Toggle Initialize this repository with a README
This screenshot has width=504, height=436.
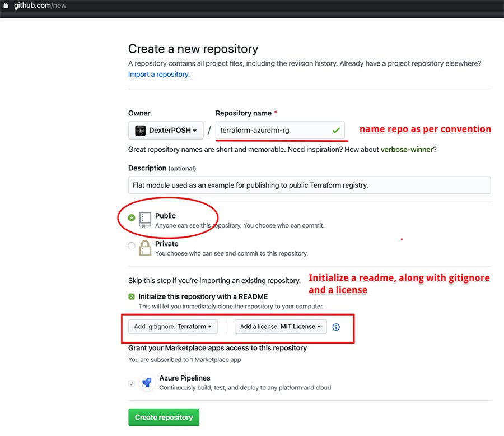pyautogui.click(x=132, y=296)
